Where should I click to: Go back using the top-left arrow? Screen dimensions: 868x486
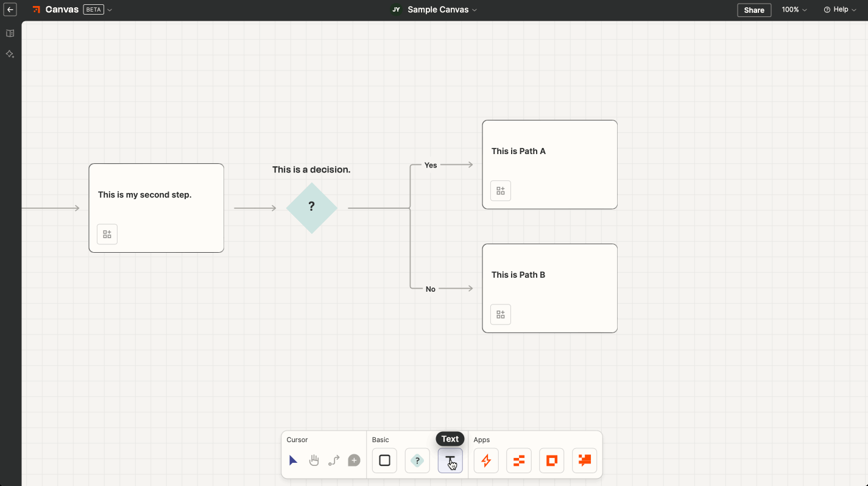click(10, 10)
